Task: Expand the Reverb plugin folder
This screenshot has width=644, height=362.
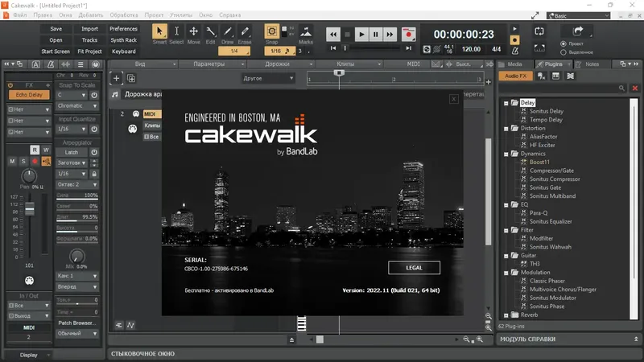Action: (506, 315)
